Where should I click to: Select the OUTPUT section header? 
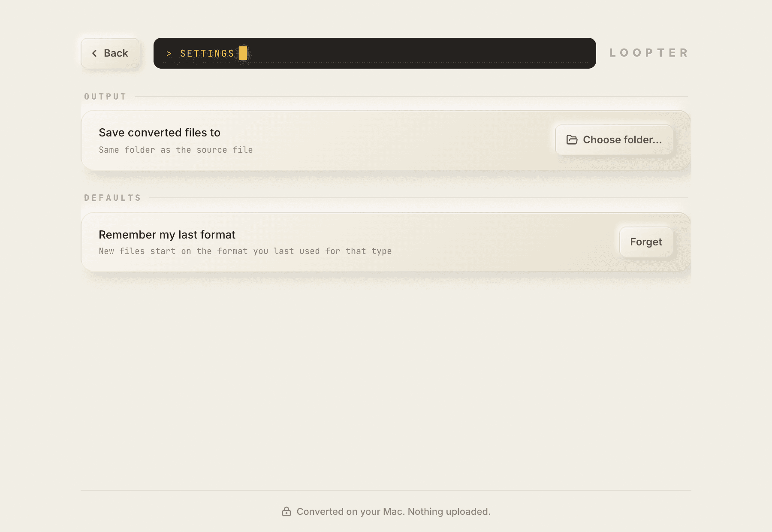tap(106, 97)
